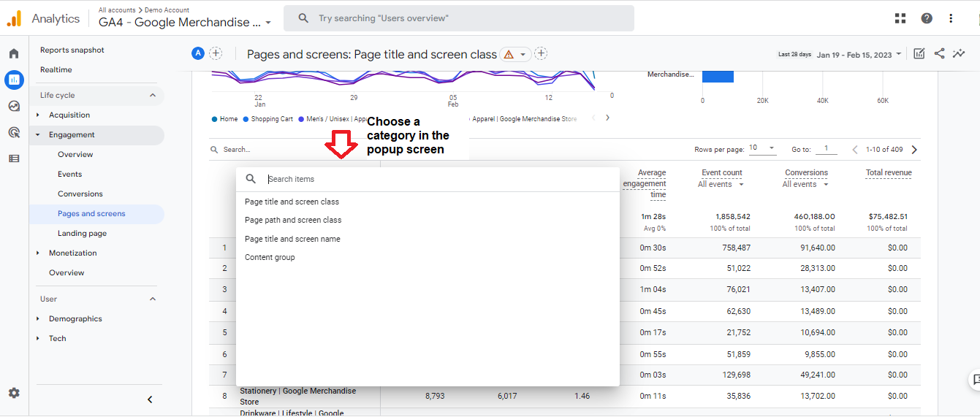This screenshot has width=980, height=417.
Task: Open Realtime report
Action: tap(56, 69)
